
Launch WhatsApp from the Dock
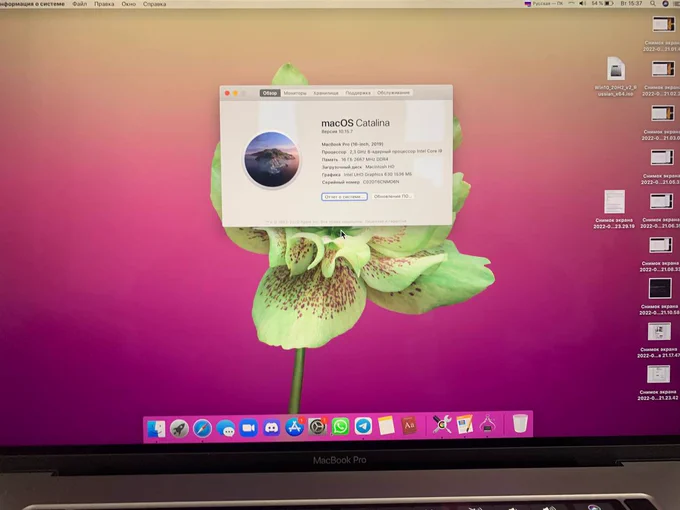(x=340, y=427)
